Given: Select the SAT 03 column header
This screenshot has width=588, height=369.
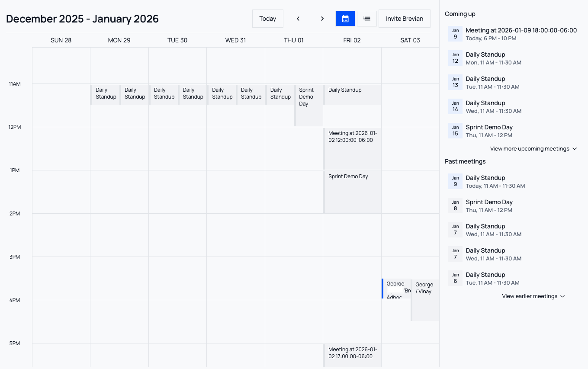Looking at the screenshot, I should click(x=410, y=40).
